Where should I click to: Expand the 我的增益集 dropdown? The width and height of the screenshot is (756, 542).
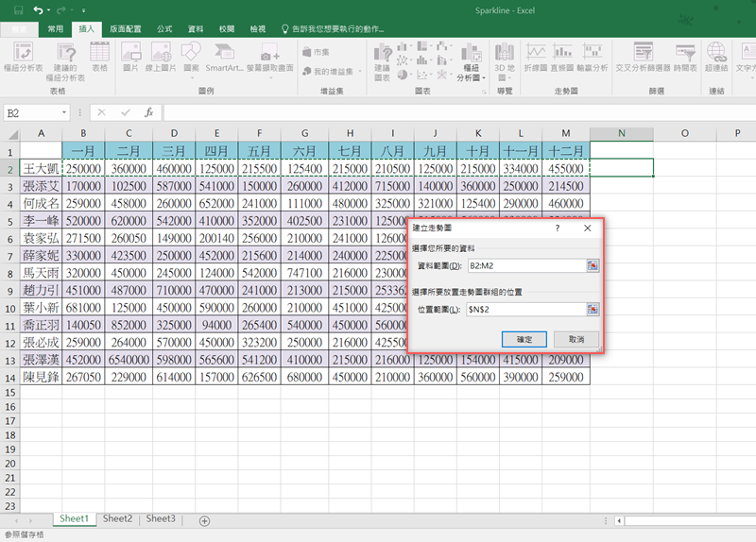click(360, 72)
